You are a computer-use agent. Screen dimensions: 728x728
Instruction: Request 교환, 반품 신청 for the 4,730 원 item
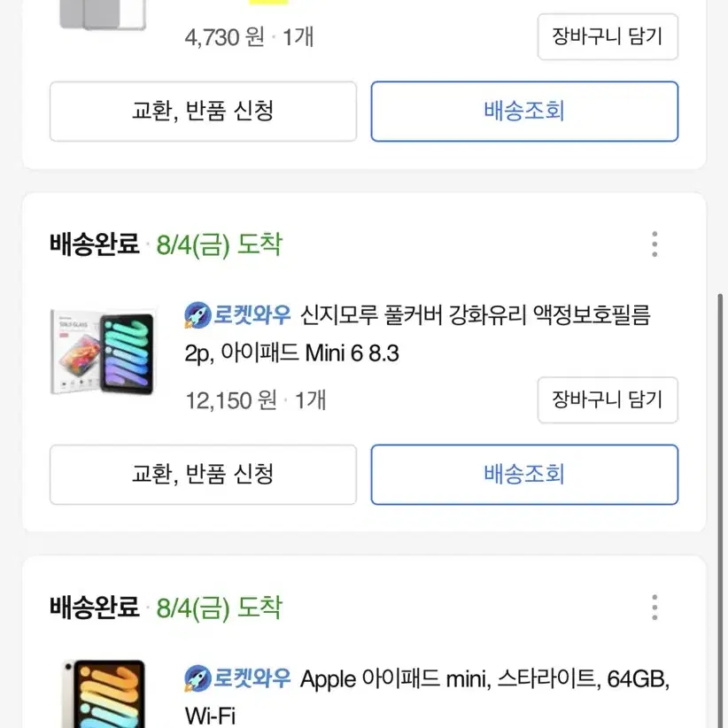tap(203, 112)
